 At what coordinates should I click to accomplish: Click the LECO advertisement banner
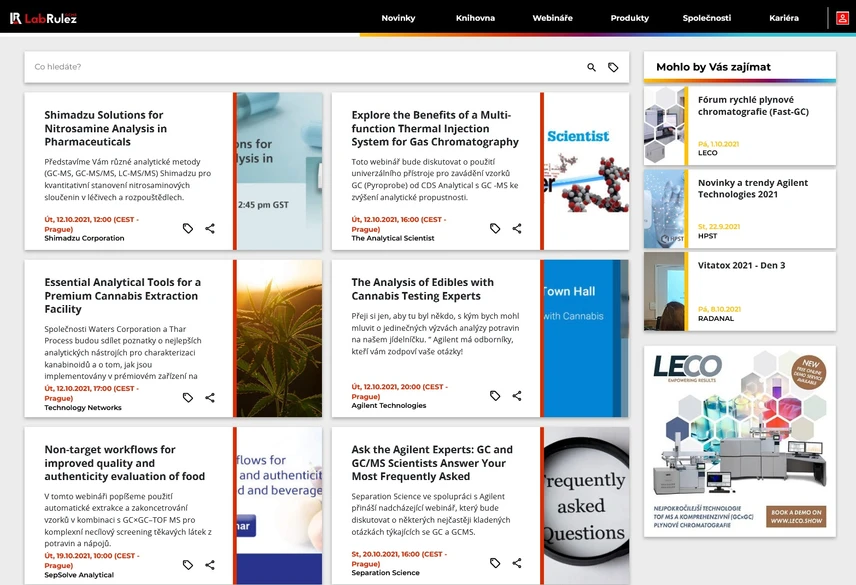pos(740,441)
